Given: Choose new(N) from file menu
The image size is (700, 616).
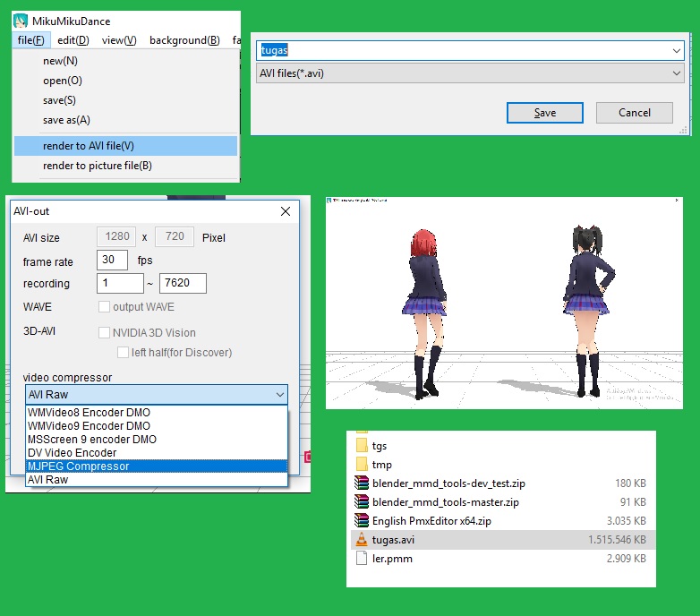Looking at the screenshot, I should pos(125,61).
